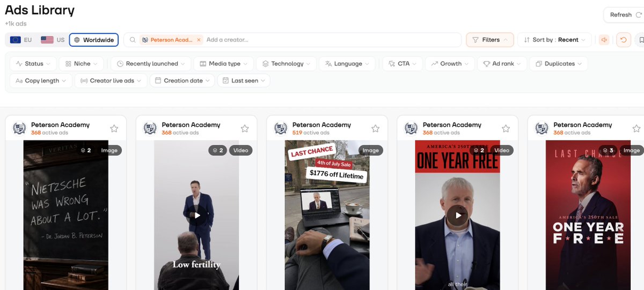The image size is (644, 290).
Task: Open the $1776 off Lifetime ad thumbnail
Action: click(x=327, y=215)
